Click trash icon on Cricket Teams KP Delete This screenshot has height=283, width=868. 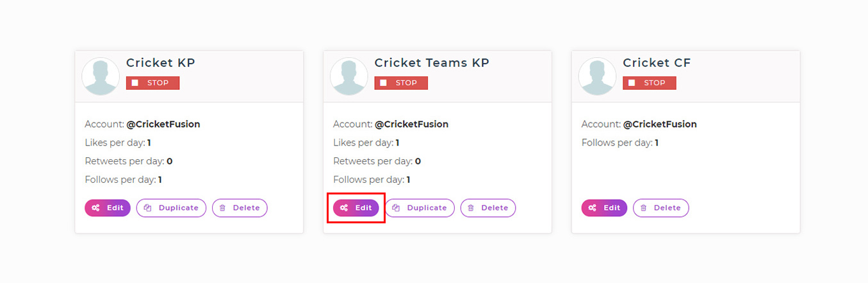pos(471,208)
